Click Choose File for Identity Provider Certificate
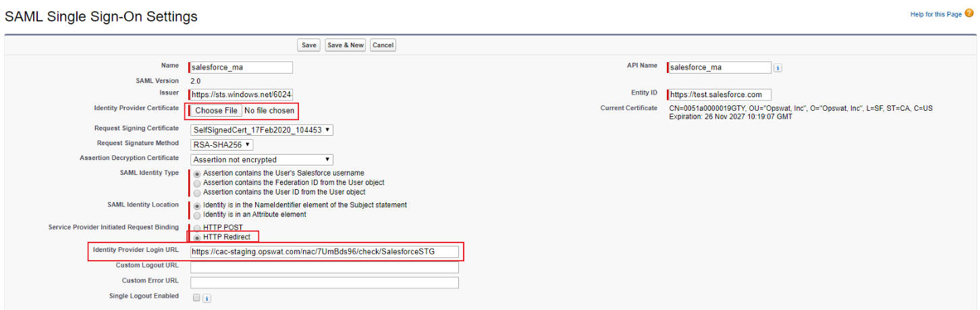 click(217, 111)
